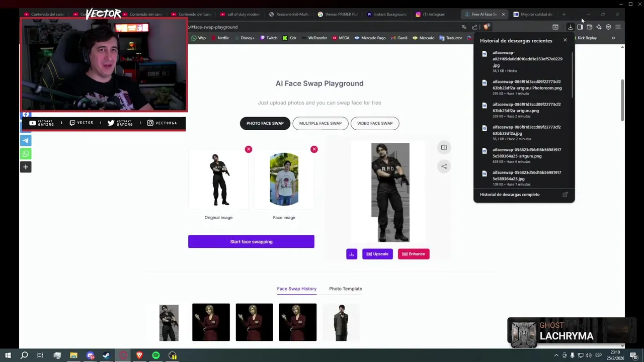Click the Original image thumbnail

(x=218, y=179)
